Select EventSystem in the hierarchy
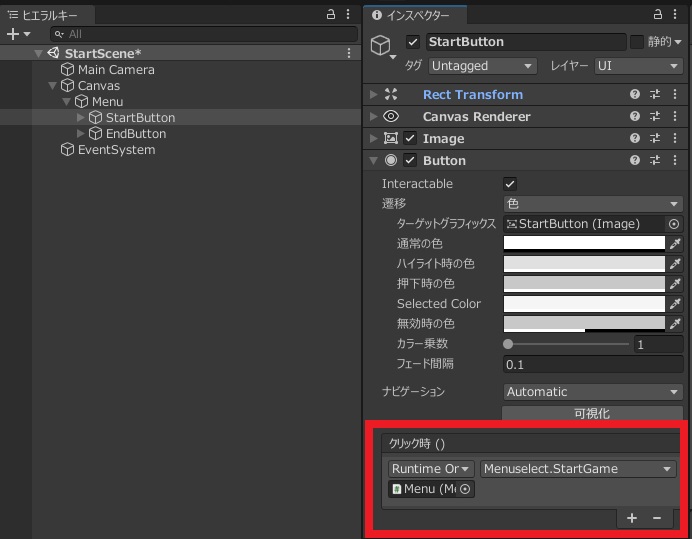Viewport: 692px width, 539px height. point(117,150)
